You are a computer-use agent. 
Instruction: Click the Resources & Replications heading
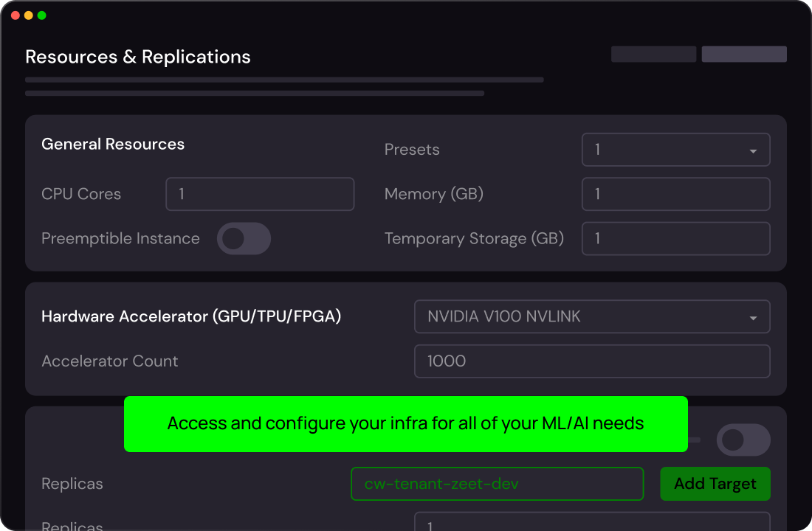pyautogui.click(x=138, y=57)
